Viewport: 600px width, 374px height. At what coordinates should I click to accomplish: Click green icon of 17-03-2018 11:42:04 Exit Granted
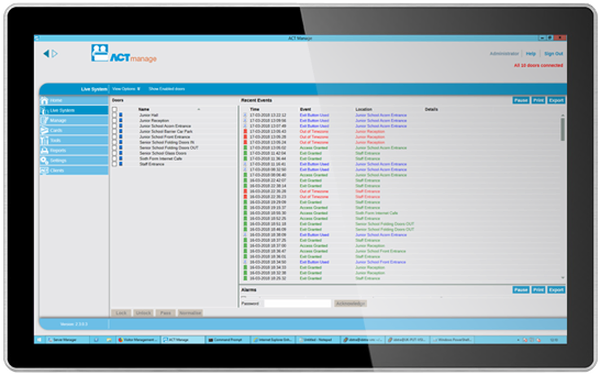(245, 153)
